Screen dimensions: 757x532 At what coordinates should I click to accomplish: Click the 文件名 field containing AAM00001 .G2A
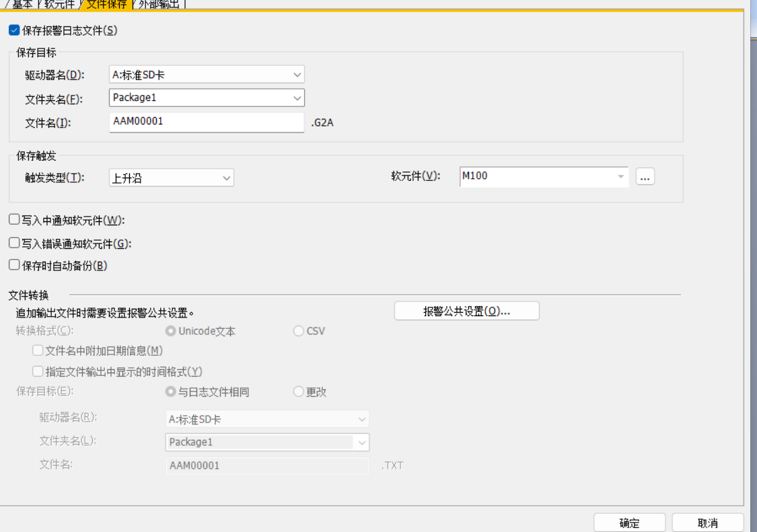point(206,122)
